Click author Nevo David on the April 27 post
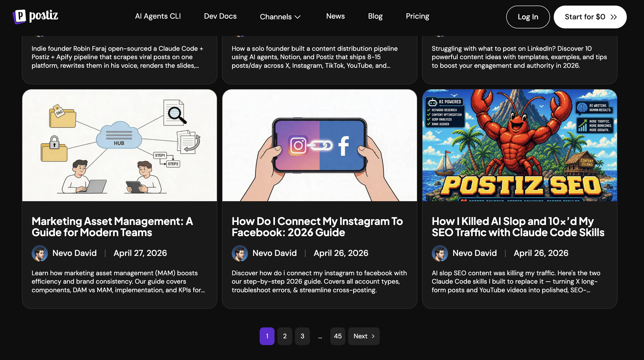The width and height of the screenshot is (644, 360). [74, 253]
